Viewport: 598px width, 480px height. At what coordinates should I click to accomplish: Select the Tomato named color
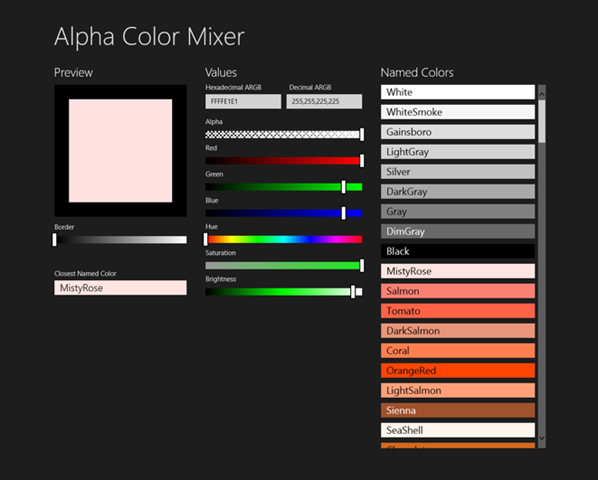(458, 311)
